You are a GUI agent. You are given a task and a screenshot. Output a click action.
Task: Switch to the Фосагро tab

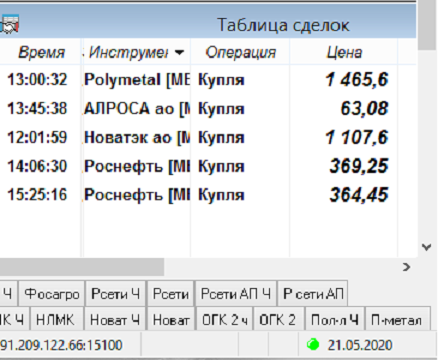[52, 294]
